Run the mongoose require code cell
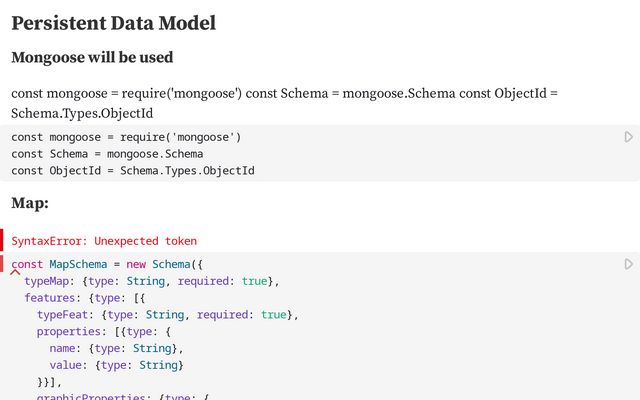The height and width of the screenshot is (400, 640). coord(628,137)
